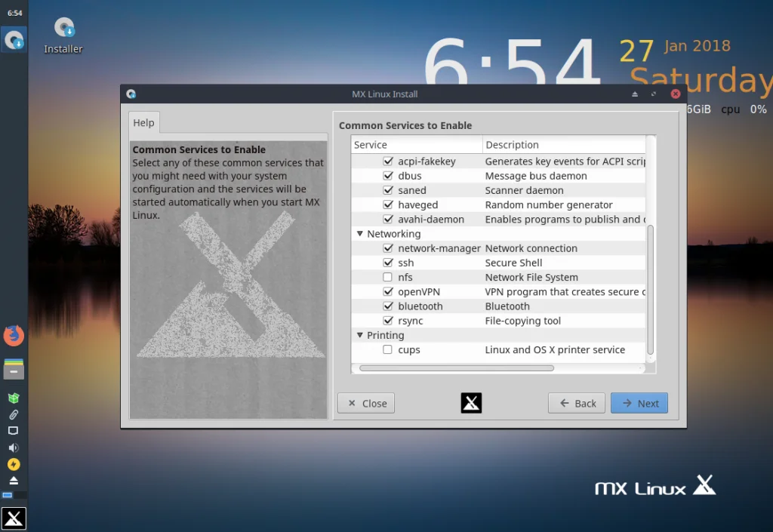Select the 'Random number generator' description
Viewport: 773px width, 532px height.
(549, 204)
